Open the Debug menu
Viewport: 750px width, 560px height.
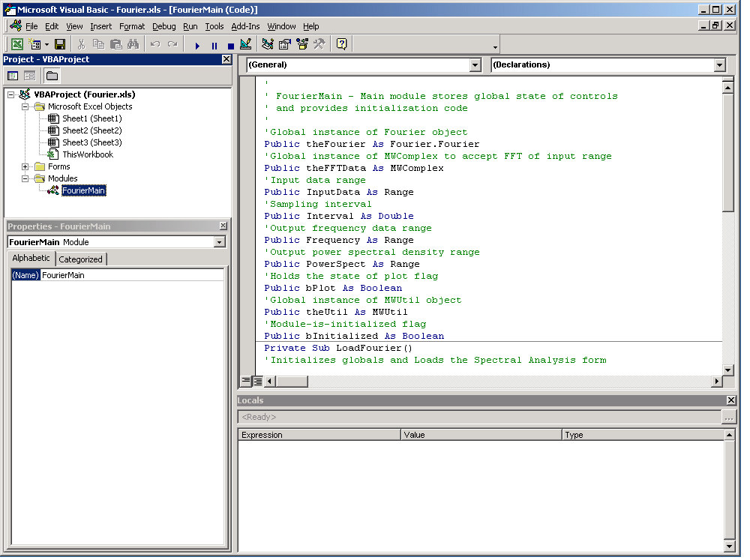[164, 26]
